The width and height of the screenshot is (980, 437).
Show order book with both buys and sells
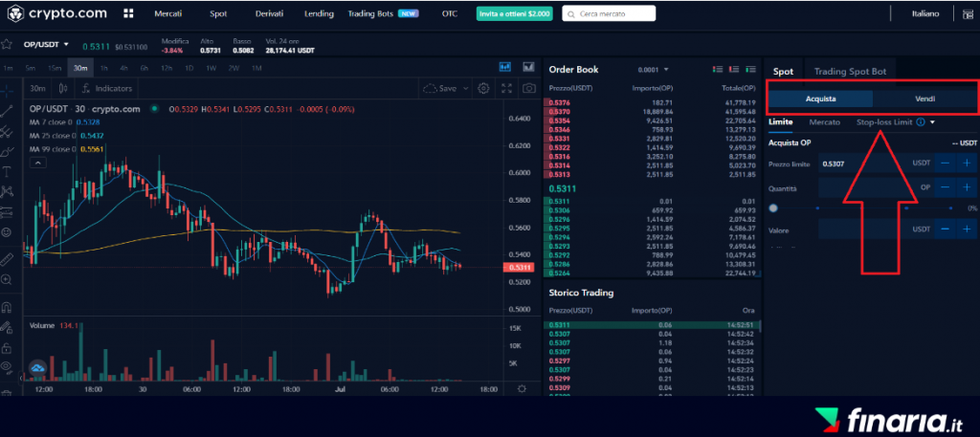718,69
